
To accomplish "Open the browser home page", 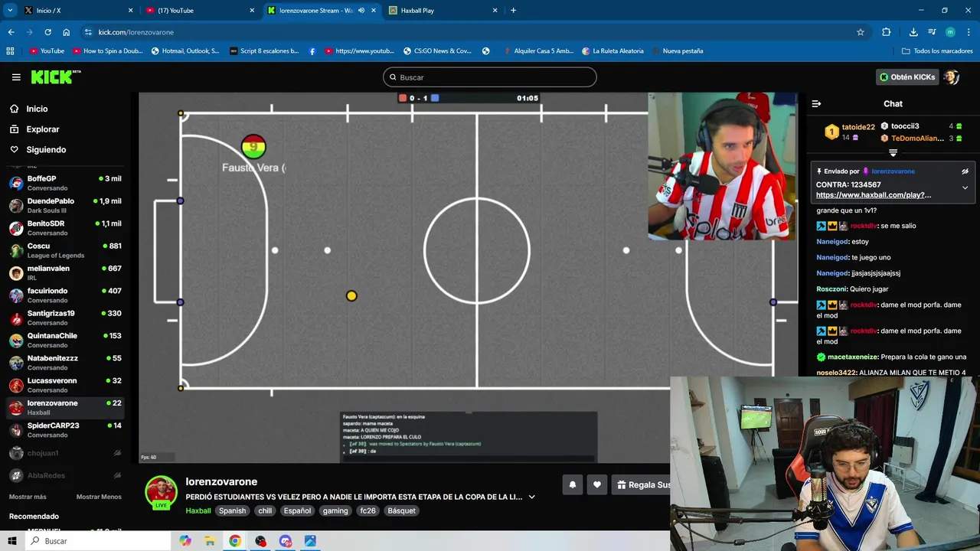I will click(x=67, y=32).
